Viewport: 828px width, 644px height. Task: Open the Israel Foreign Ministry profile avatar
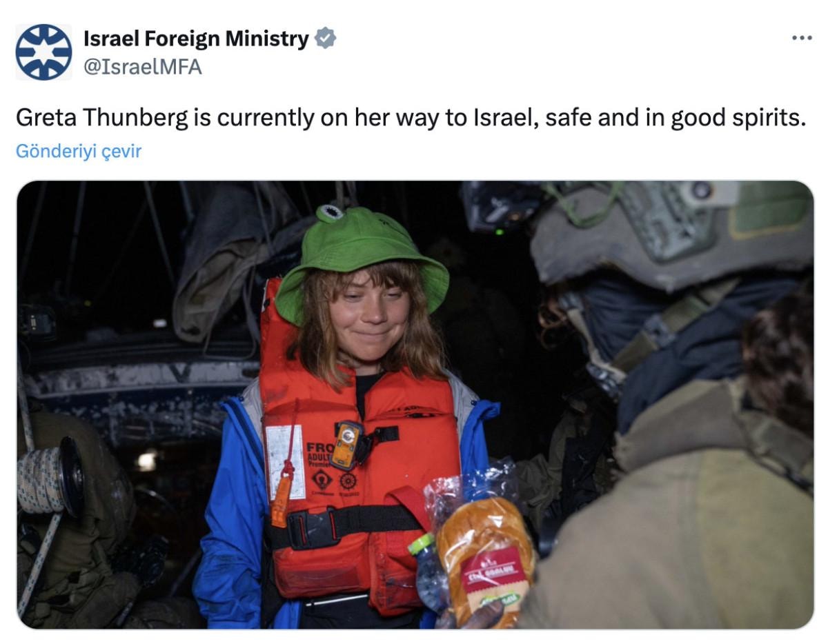tap(43, 52)
